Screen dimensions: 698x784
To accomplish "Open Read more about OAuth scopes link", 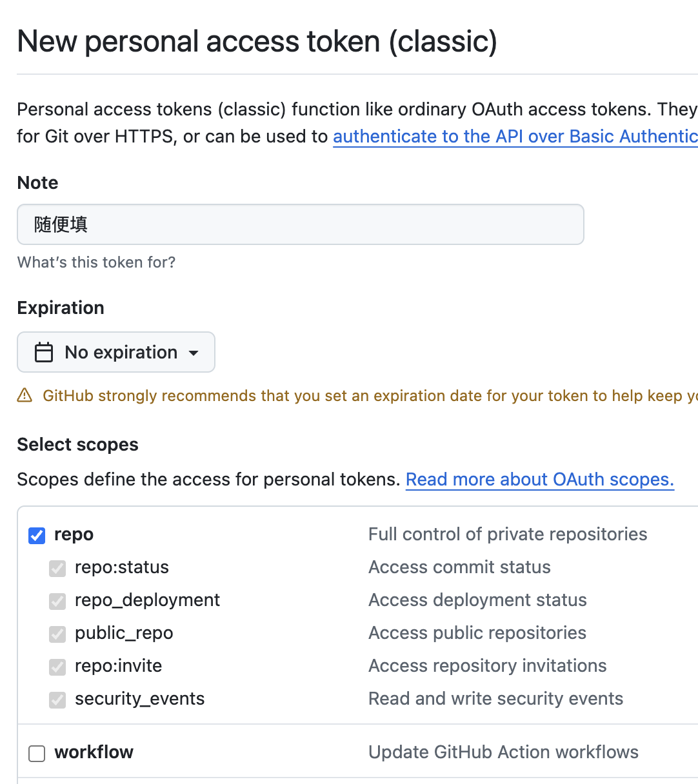I will [539, 480].
